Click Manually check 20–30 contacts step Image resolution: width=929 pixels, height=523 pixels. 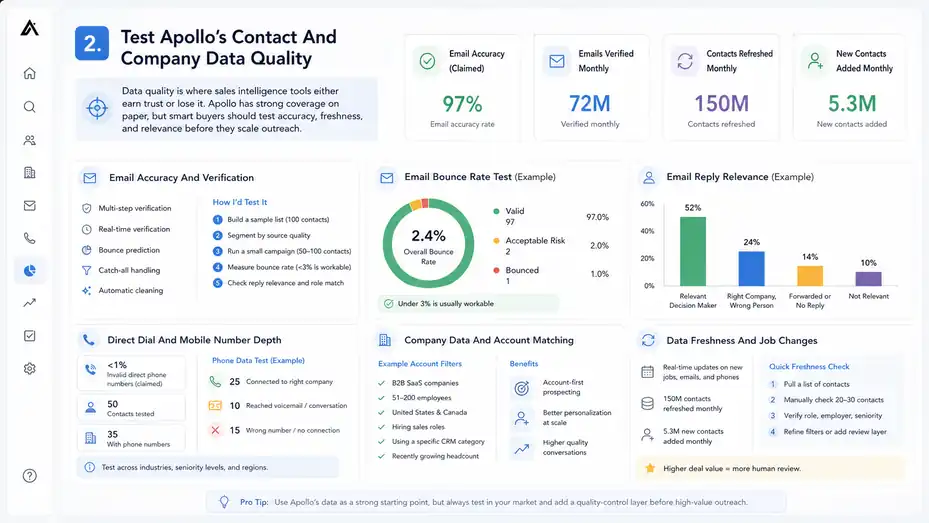[x=826, y=400]
